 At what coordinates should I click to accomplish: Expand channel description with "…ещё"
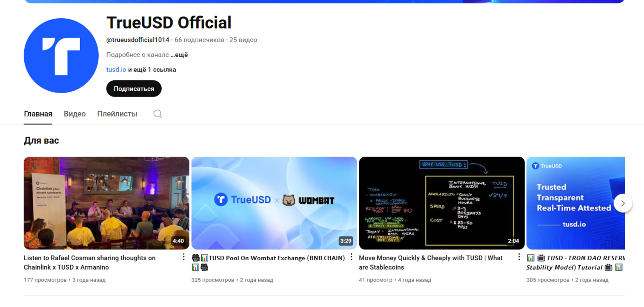[179, 55]
